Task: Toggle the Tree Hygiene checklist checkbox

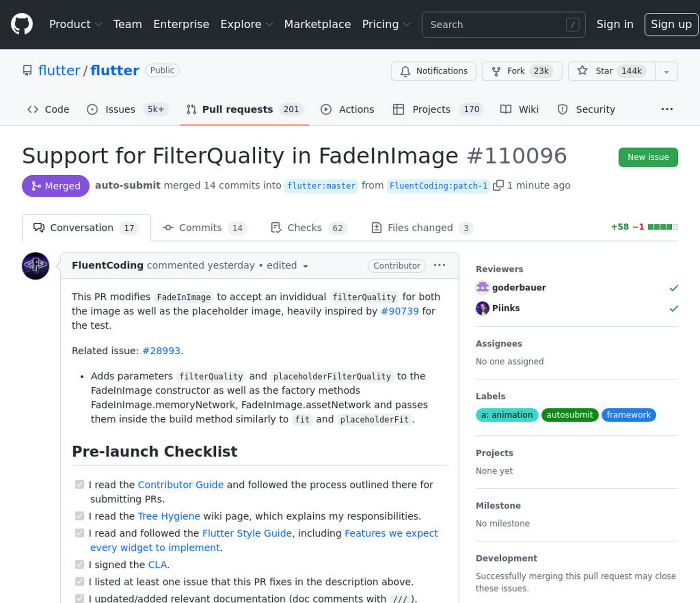Action: coord(80,516)
